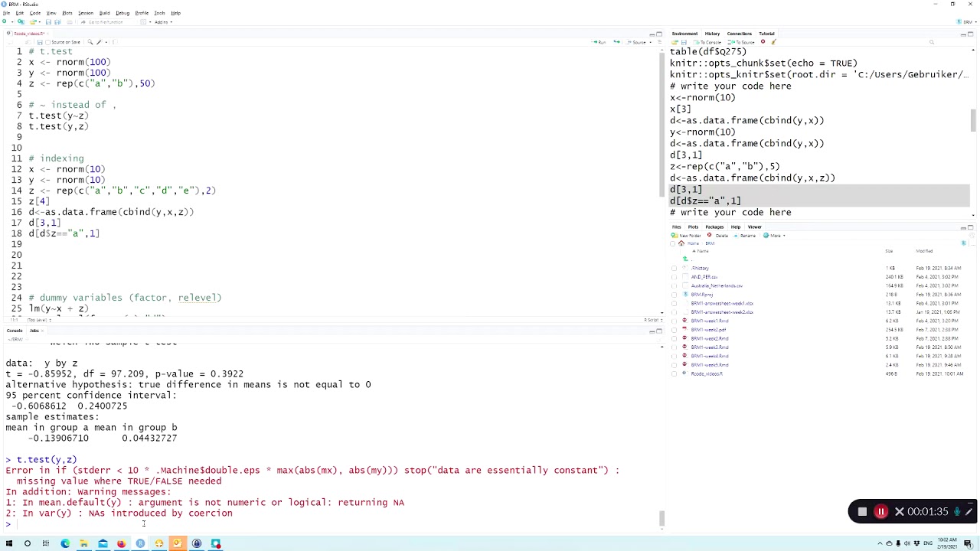Open the Session menu
This screenshot has width=980, height=551.
(x=86, y=13)
